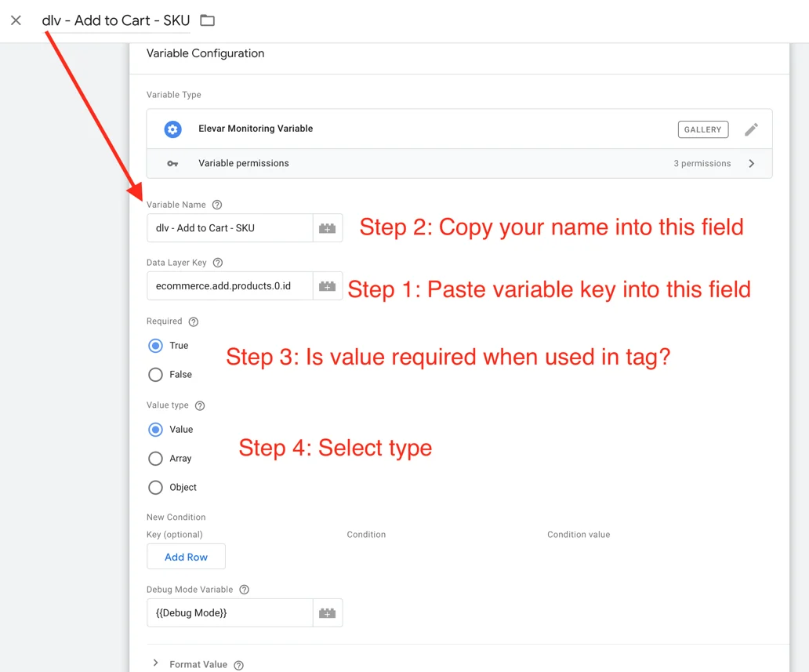This screenshot has height=672, width=809.
Task: Click the Variable Configuration heading
Action: pyautogui.click(x=205, y=53)
